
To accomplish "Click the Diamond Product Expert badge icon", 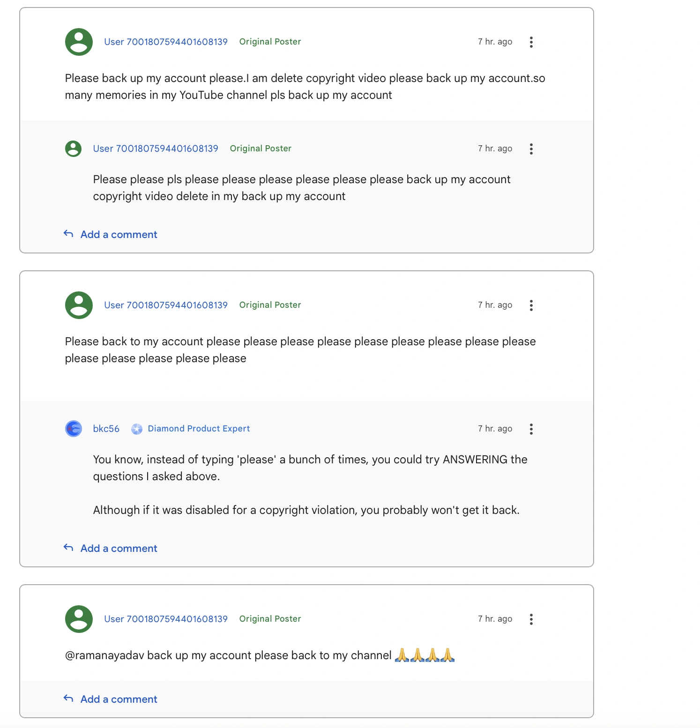I will click(137, 429).
